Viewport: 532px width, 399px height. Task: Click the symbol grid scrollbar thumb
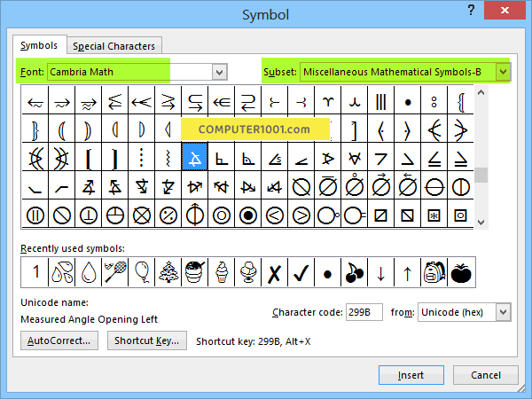coord(481,175)
